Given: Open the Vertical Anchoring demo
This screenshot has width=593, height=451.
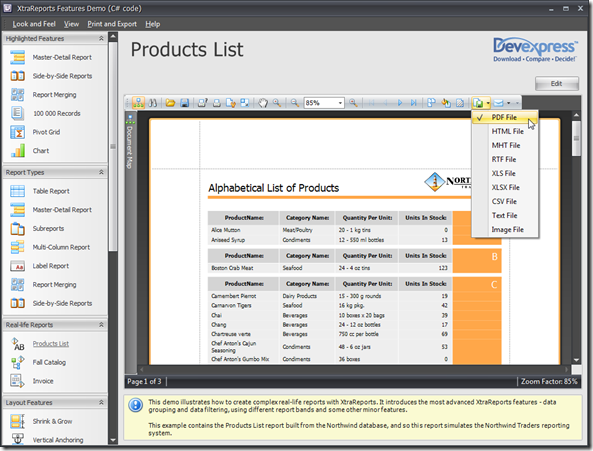Looking at the screenshot, I should click(x=47, y=440).
